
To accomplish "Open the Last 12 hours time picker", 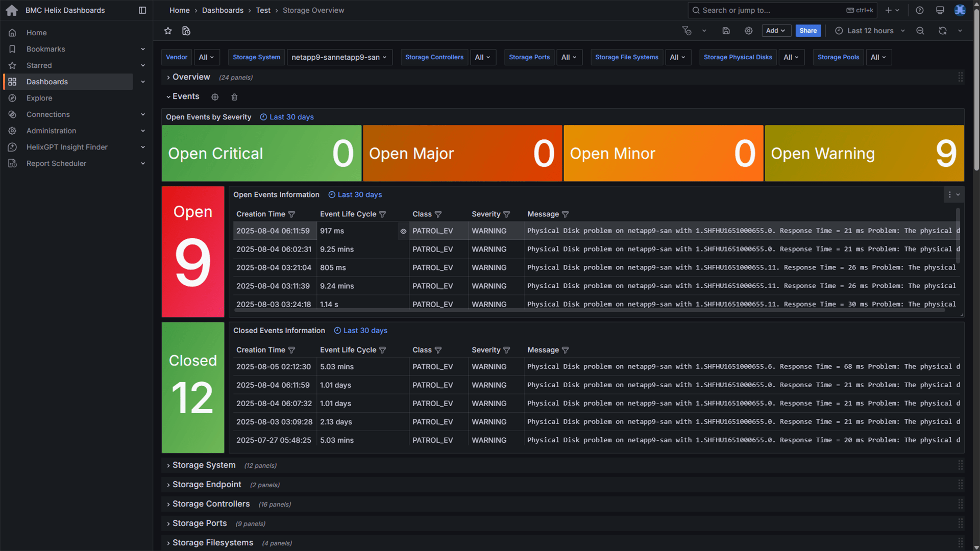I will (x=870, y=31).
